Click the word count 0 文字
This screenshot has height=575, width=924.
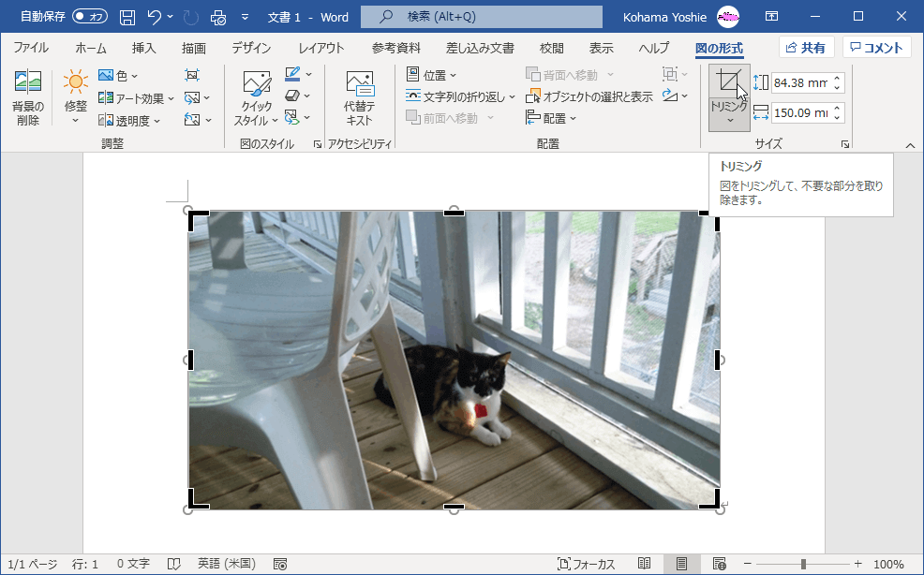click(x=133, y=565)
